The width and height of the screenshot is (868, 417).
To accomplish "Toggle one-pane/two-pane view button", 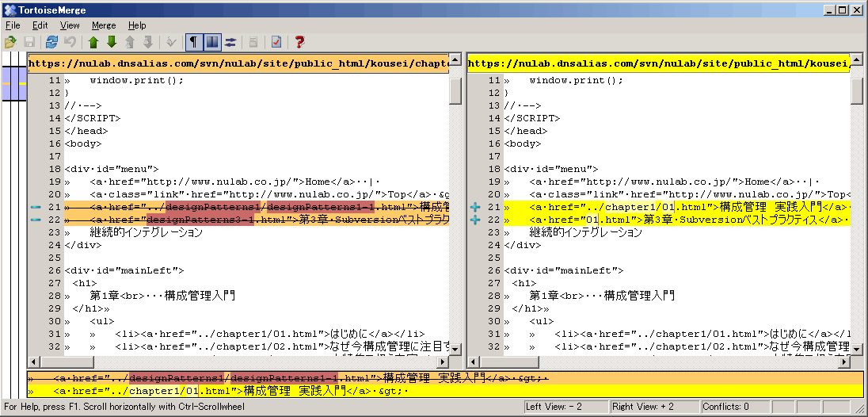I will [211, 42].
